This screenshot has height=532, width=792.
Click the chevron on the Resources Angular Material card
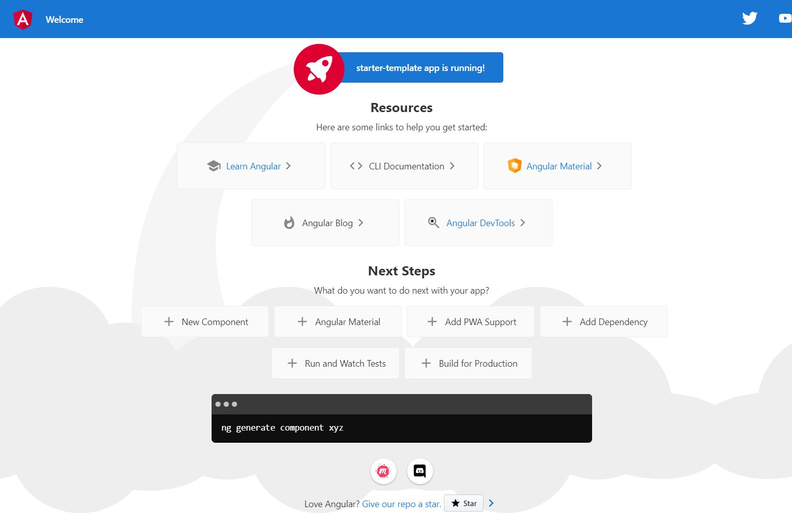click(x=599, y=166)
